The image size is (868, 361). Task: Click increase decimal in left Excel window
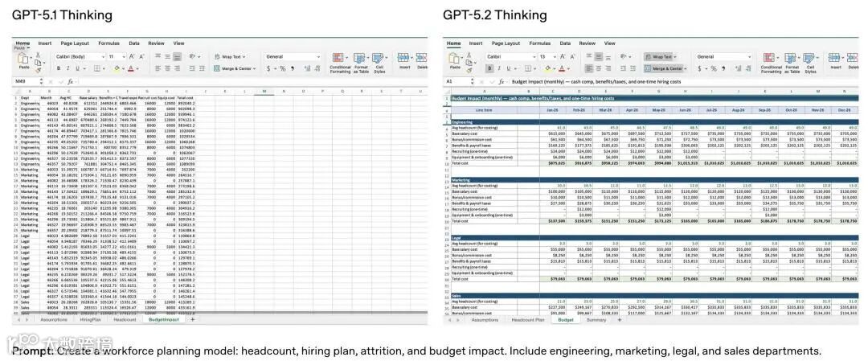(x=307, y=68)
